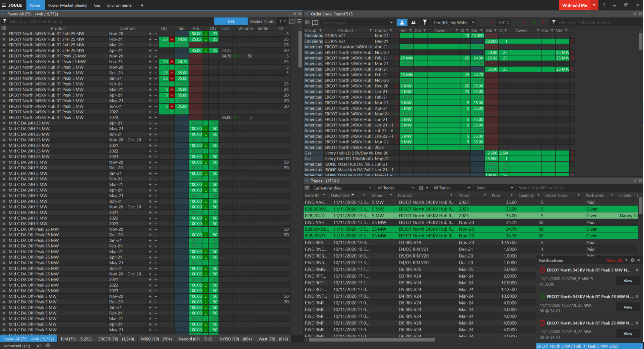The image size is (644, 349).
Task: Add a new workspace tab
Action: point(142,5)
